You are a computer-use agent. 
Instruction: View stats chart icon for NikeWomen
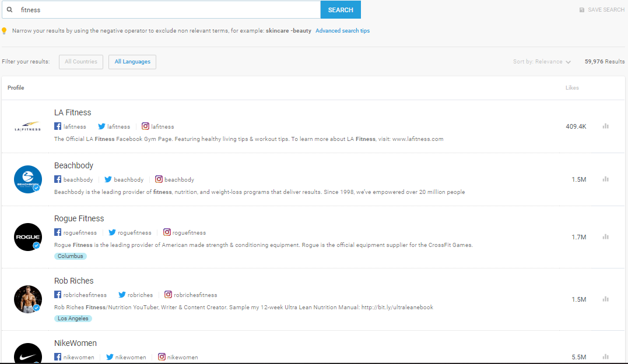[x=606, y=357]
